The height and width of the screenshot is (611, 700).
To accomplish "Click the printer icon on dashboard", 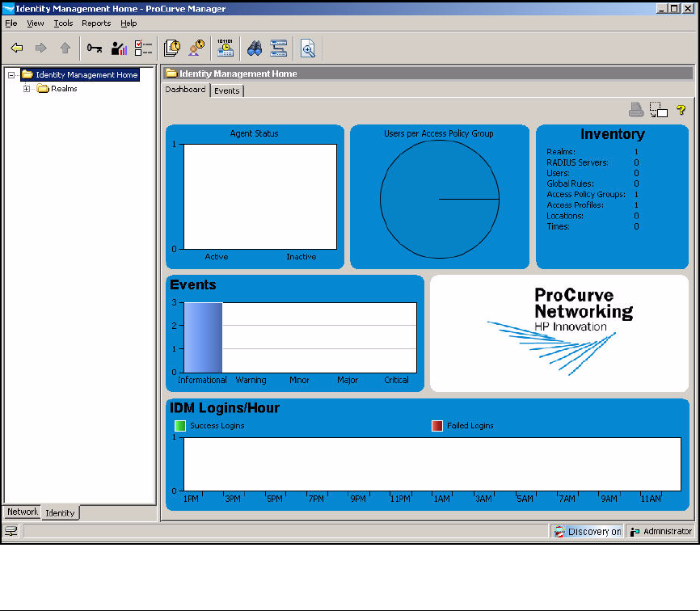I will coord(636,109).
